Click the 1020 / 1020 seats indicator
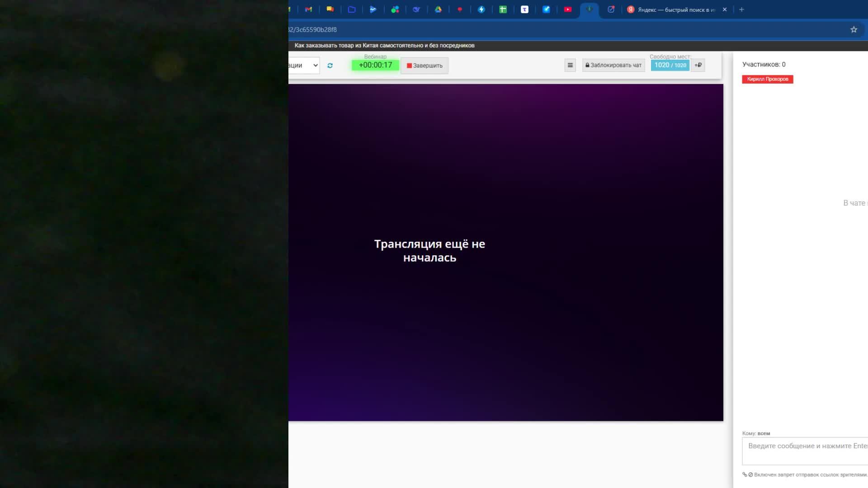868x488 pixels. point(670,65)
